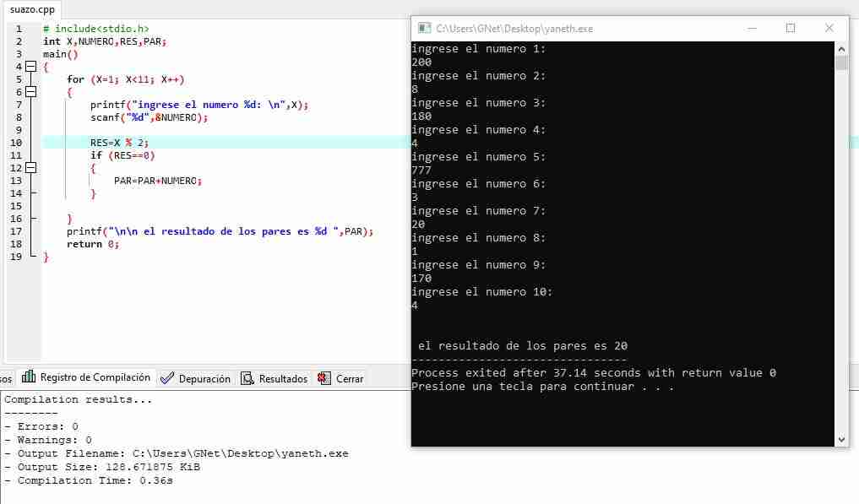Viewport: 859px width, 504px height.
Task: Select the suazo.cpp editor tab
Action: pyautogui.click(x=32, y=9)
